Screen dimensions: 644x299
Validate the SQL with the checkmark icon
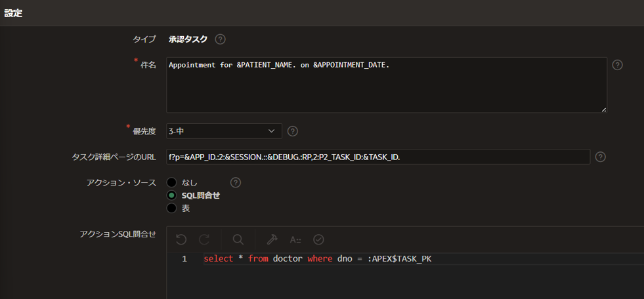(x=318, y=239)
